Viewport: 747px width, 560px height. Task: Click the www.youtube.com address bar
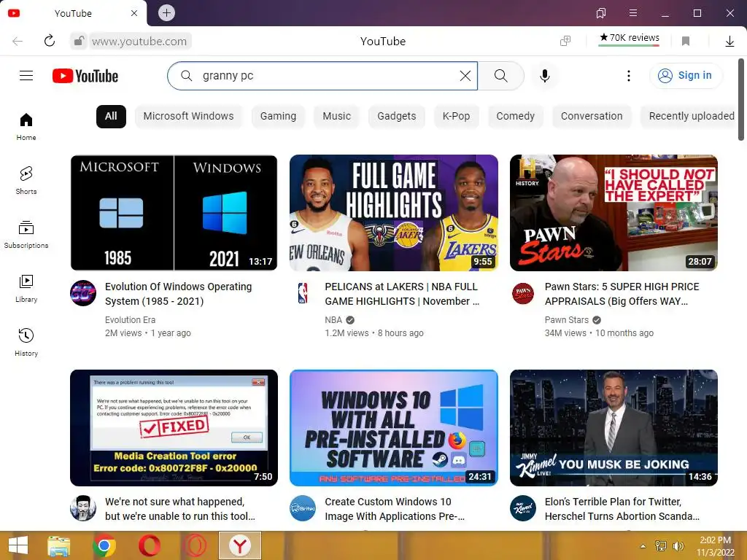point(139,41)
